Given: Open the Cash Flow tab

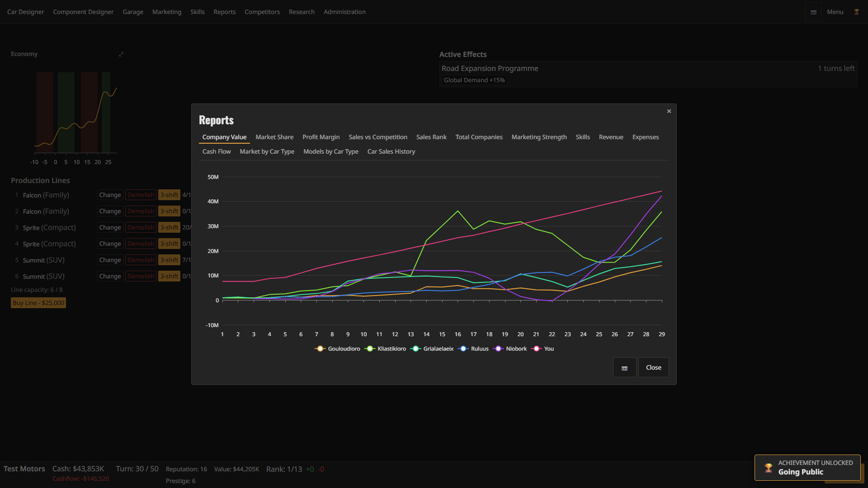Looking at the screenshot, I should coord(217,151).
